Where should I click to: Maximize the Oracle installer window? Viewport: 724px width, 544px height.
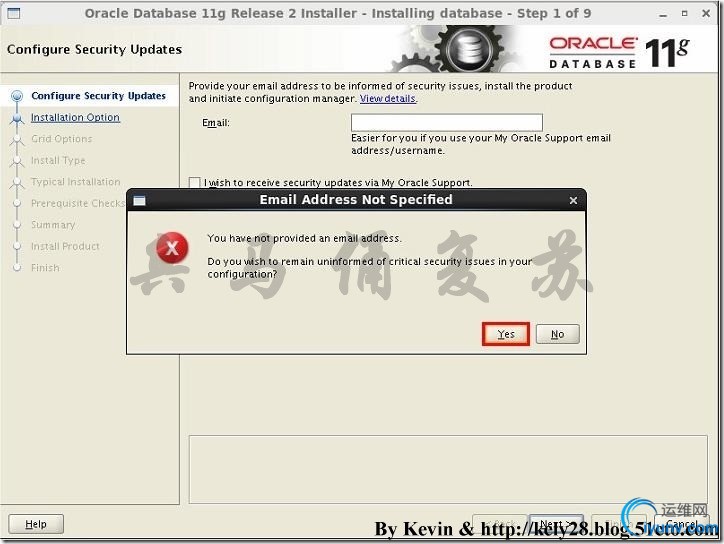[684, 13]
